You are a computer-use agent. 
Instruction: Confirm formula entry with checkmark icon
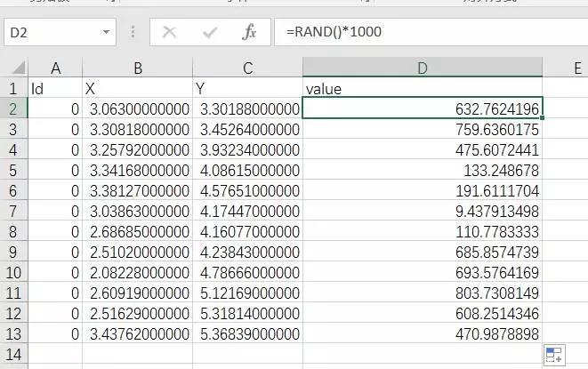coord(210,33)
